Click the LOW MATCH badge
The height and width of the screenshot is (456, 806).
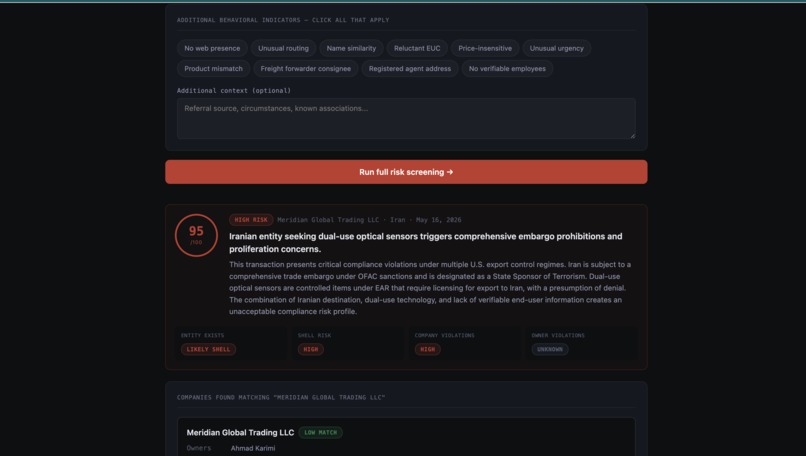320,432
